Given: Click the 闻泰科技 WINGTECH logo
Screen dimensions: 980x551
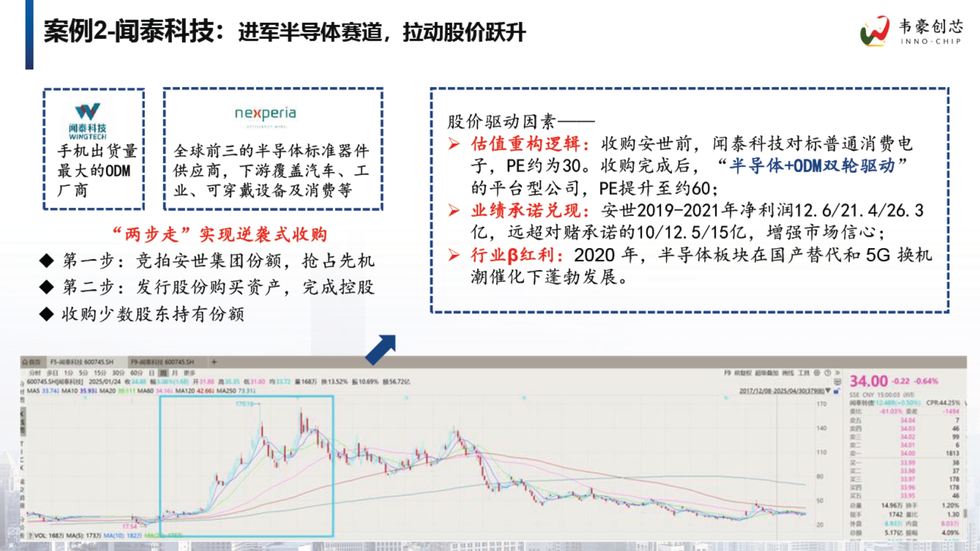Looking at the screenshot, I should click(x=88, y=122).
